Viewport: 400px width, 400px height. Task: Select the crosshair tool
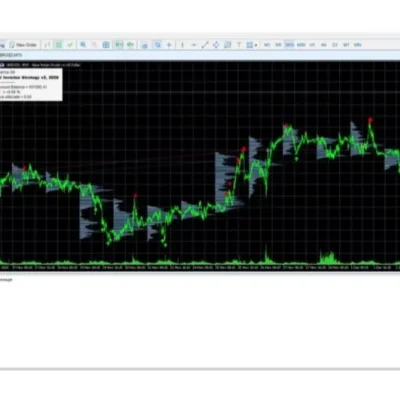point(169,45)
